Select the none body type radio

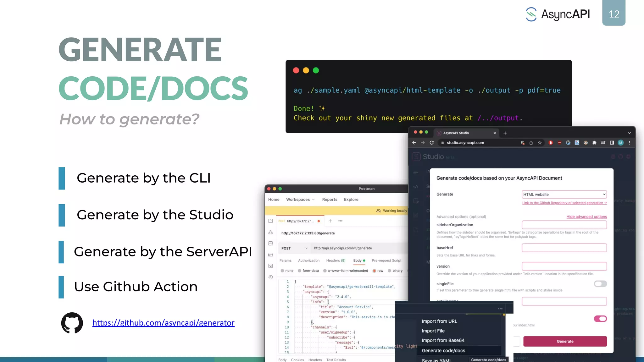pyautogui.click(x=282, y=271)
